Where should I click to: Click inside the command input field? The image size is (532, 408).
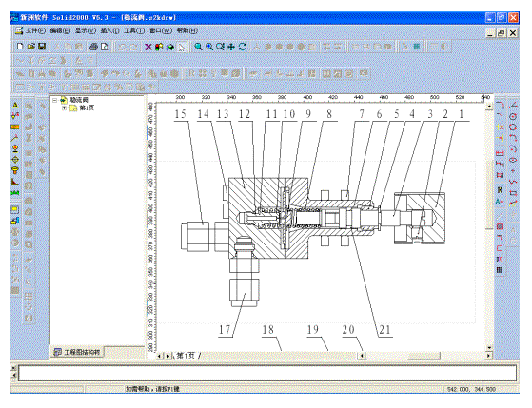click(267, 373)
